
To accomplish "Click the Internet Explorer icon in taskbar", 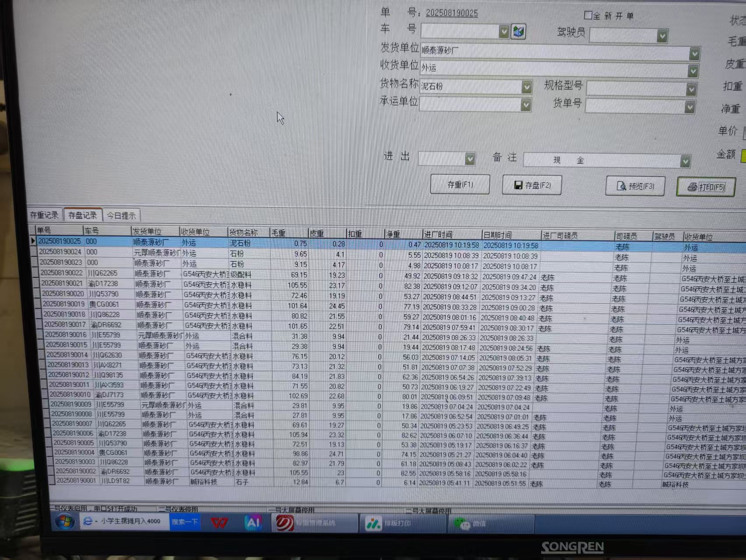I will 88,521.
